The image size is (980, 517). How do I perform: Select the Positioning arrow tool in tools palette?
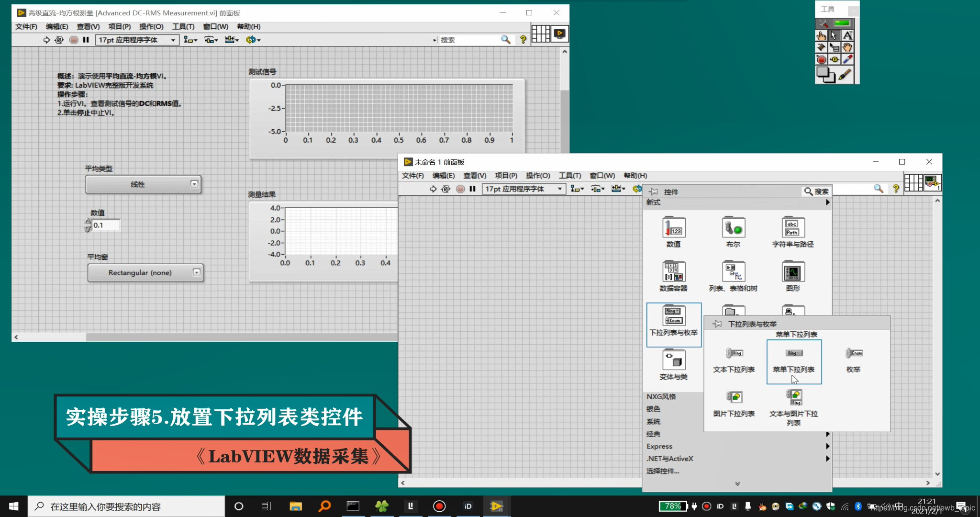pos(834,35)
